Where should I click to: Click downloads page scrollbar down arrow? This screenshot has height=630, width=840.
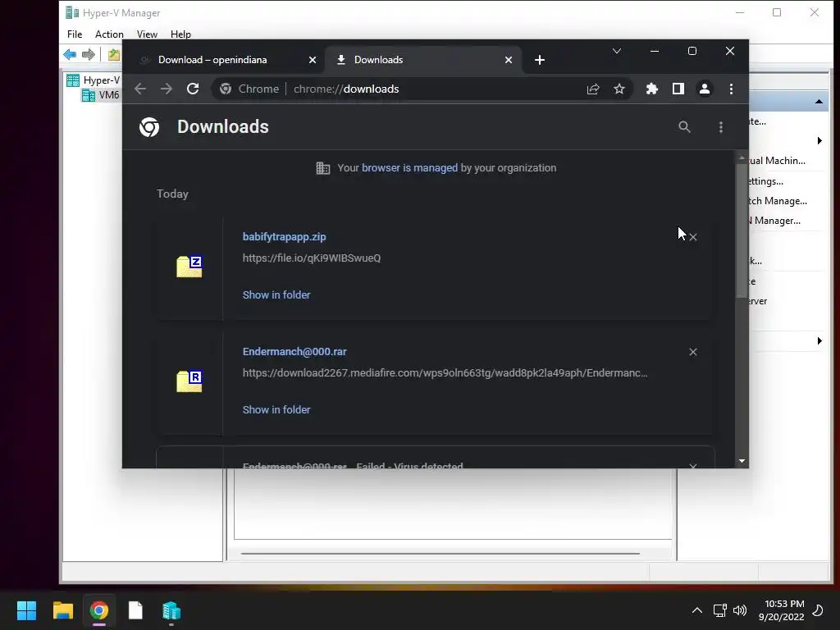point(742,461)
